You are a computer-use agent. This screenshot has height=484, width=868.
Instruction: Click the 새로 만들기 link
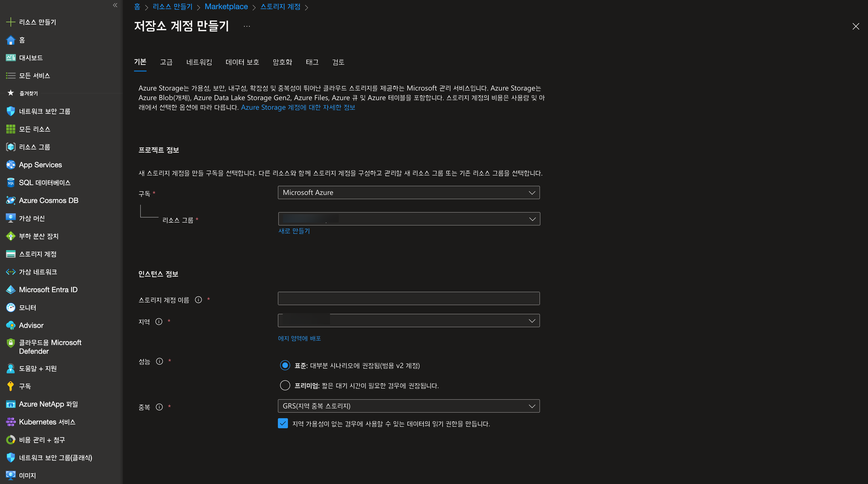click(x=294, y=231)
